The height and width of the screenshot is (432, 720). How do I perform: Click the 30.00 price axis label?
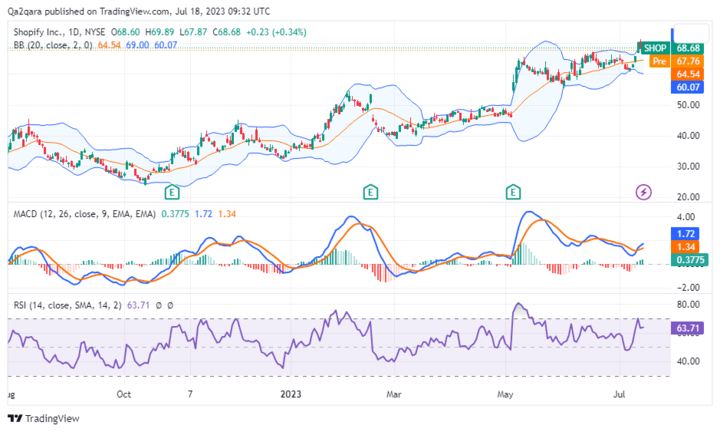[x=688, y=166]
